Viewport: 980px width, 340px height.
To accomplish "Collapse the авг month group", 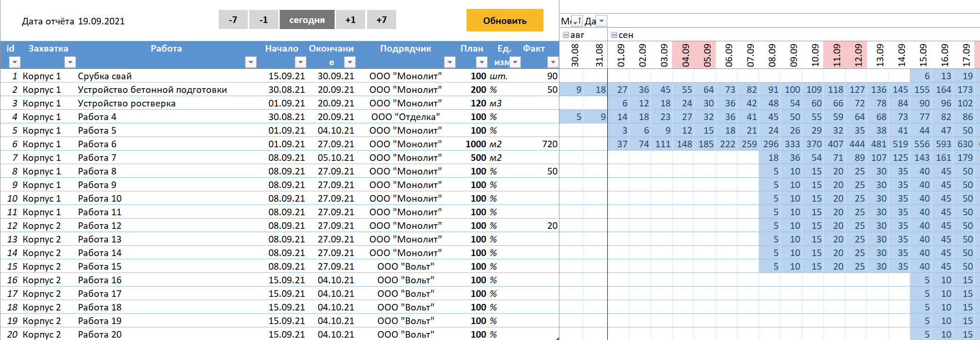I will [x=566, y=35].
